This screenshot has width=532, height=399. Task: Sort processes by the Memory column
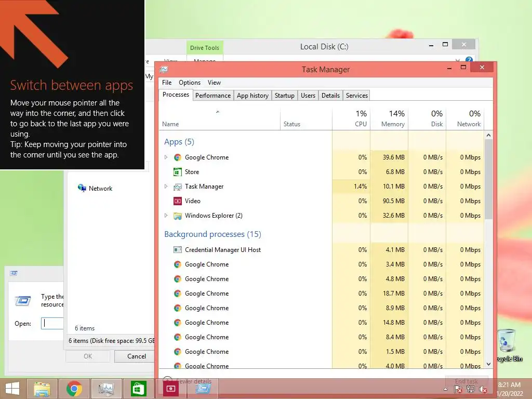[389, 119]
